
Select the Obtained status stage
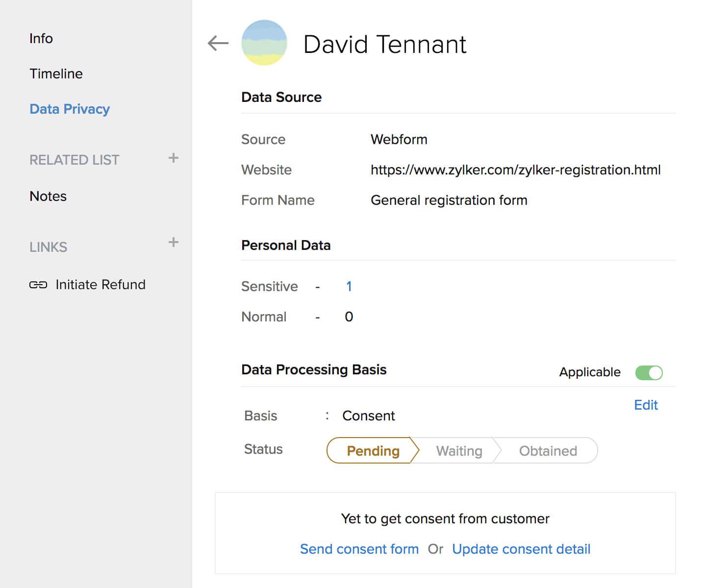(x=548, y=450)
